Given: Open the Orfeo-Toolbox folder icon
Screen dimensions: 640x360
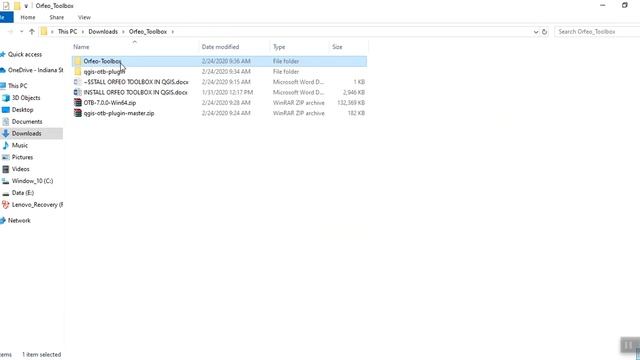Looking at the screenshot, I should coord(78,61).
